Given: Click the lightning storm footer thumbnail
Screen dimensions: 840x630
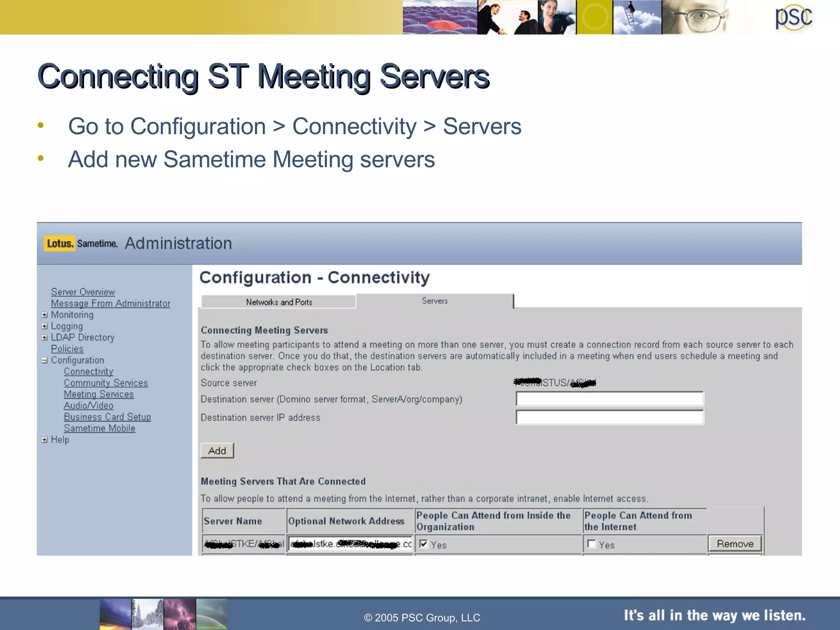Looking at the screenshot, I should (x=180, y=614).
